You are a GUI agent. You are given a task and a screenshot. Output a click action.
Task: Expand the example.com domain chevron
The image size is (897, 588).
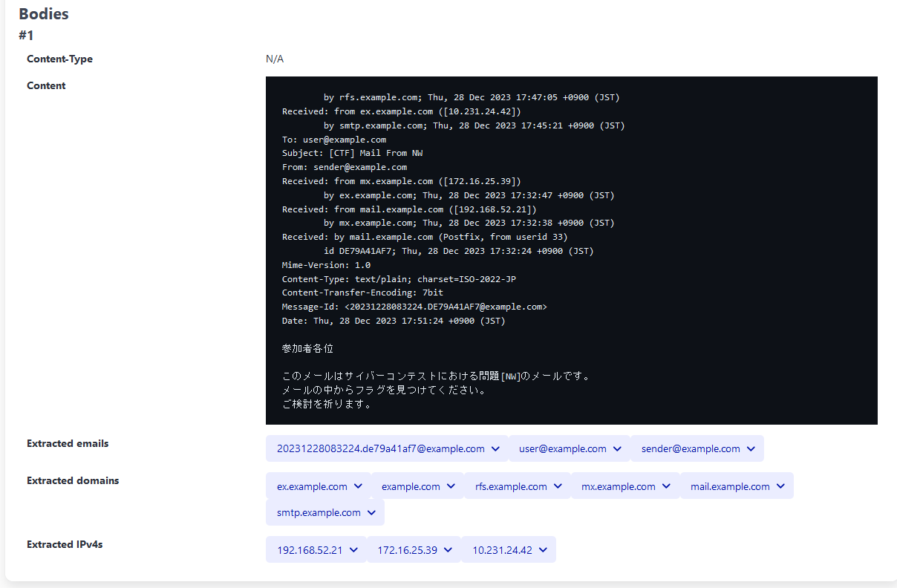pos(453,486)
